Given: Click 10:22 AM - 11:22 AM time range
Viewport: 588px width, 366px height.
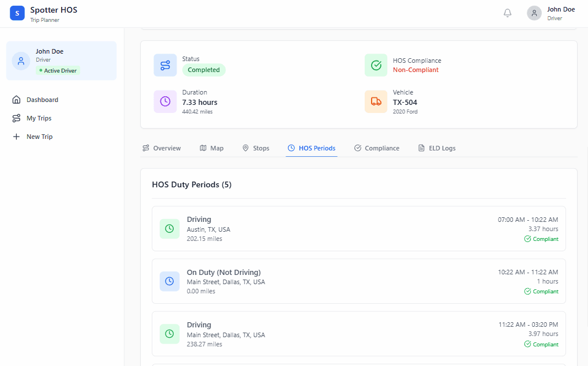Looking at the screenshot, I should tap(527, 273).
